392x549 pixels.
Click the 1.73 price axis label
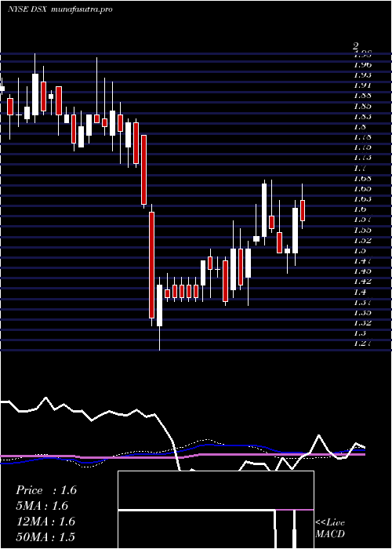[x=362, y=158]
